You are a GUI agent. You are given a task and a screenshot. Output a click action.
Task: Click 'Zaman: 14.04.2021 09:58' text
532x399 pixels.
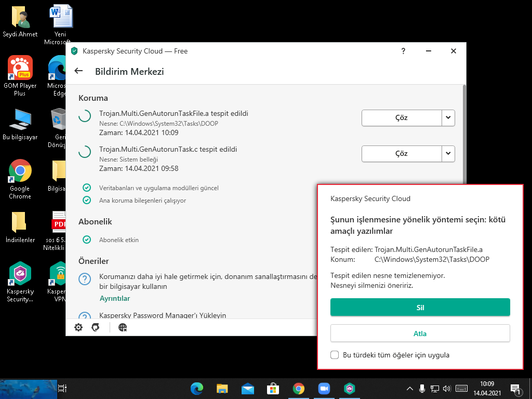pos(138,169)
